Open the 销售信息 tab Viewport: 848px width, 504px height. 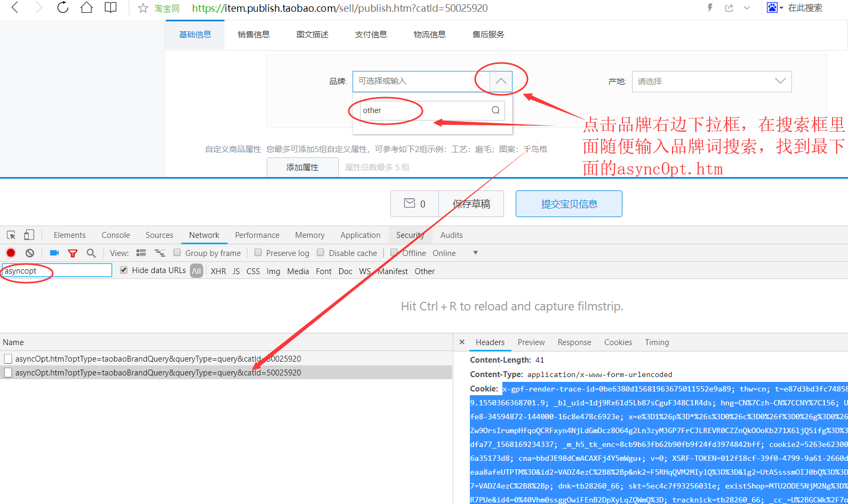click(x=254, y=35)
